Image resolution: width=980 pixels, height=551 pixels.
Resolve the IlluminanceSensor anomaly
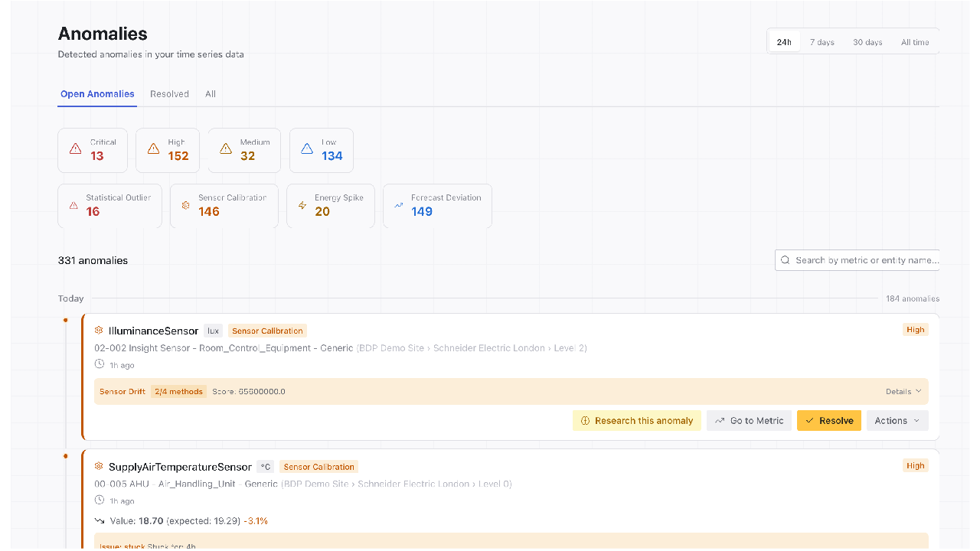coord(829,420)
